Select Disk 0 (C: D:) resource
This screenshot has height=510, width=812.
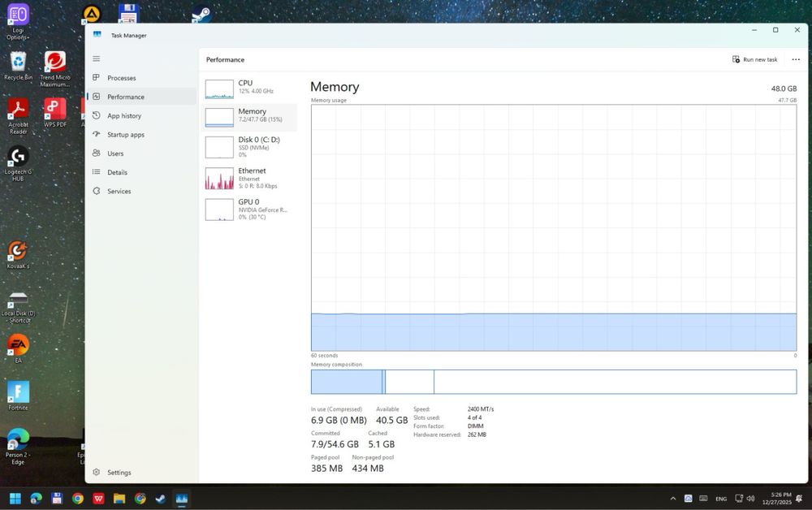[249, 147]
